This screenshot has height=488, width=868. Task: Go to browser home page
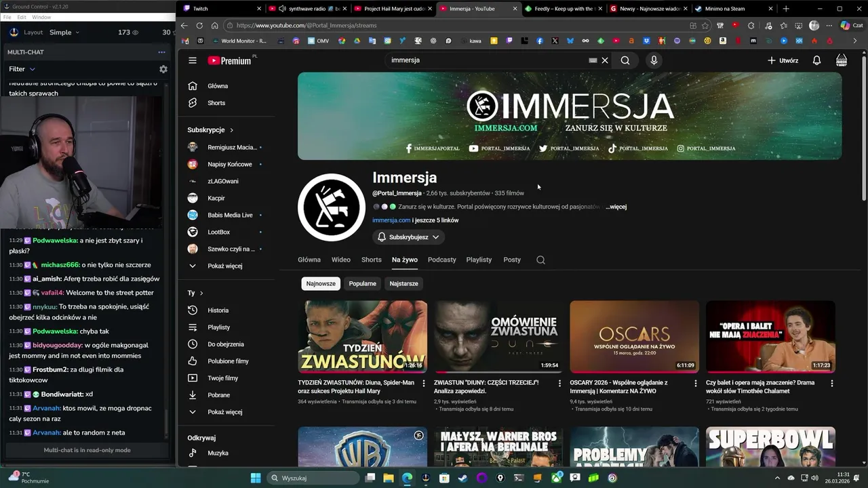[x=214, y=26]
